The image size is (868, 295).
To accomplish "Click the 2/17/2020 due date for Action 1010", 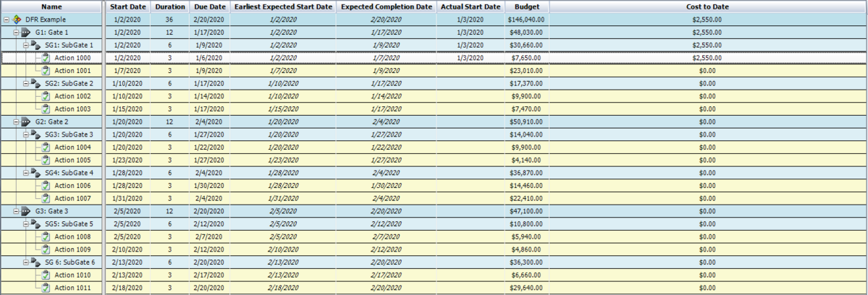I will [x=209, y=275].
